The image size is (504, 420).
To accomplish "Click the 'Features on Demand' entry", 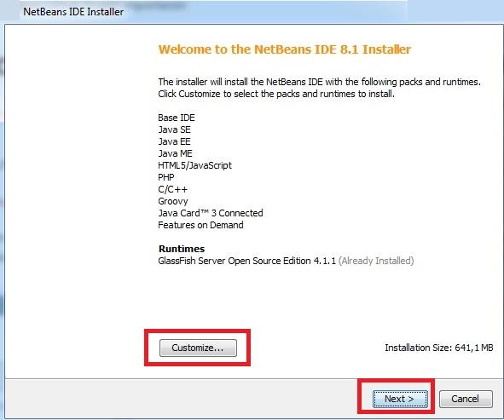I will [200, 225].
